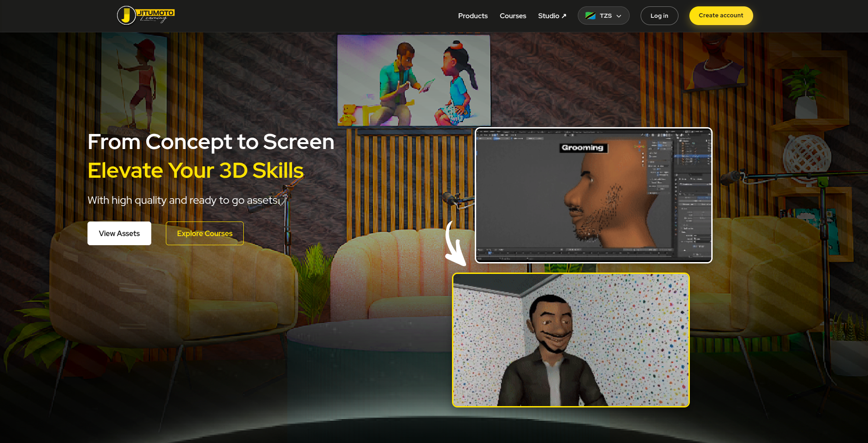
Task: Open the Products menu
Action: (x=473, y=15)
